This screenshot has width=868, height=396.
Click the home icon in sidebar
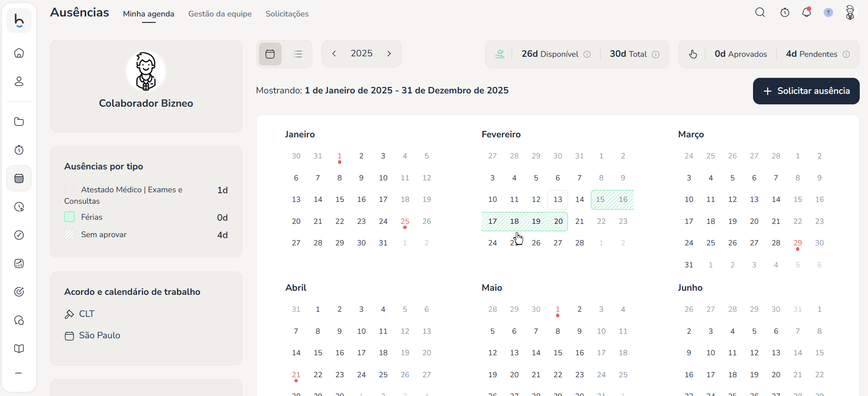[19, 53]
